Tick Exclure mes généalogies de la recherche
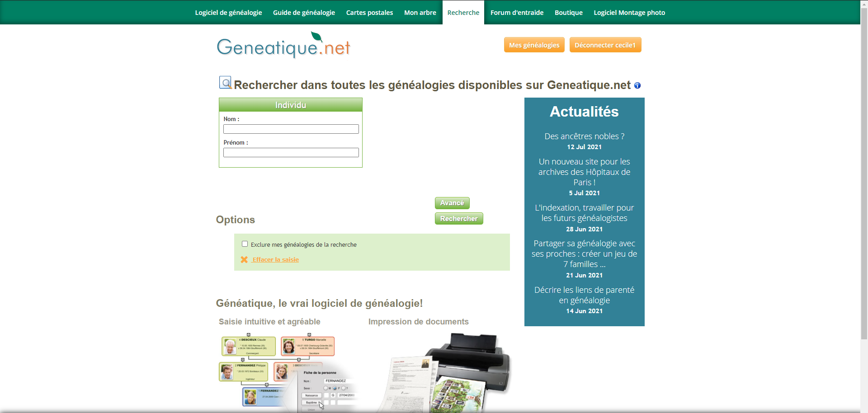Image resolution: width=868 pixels, height=413 pixels. pos(245,244)
